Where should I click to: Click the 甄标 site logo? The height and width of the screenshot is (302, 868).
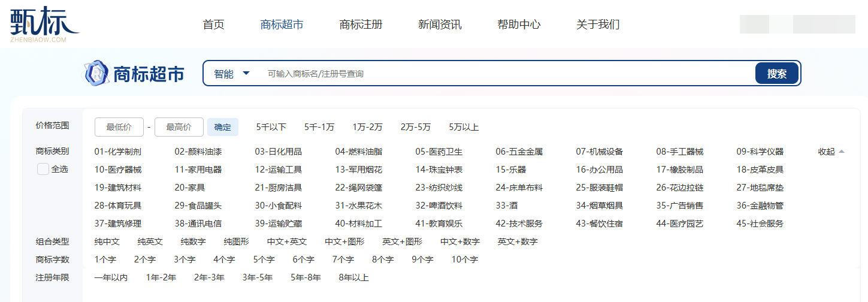44,25
